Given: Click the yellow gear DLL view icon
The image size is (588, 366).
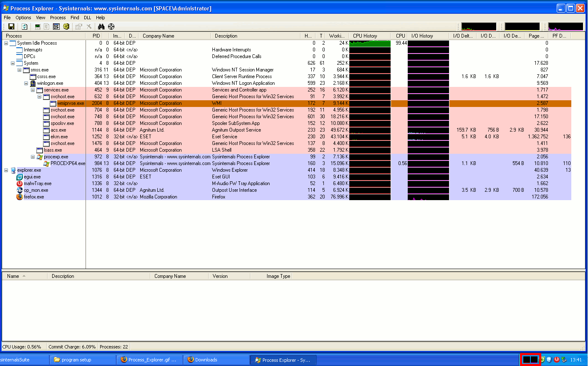Looking at the screenshot, I should point(66,27).
